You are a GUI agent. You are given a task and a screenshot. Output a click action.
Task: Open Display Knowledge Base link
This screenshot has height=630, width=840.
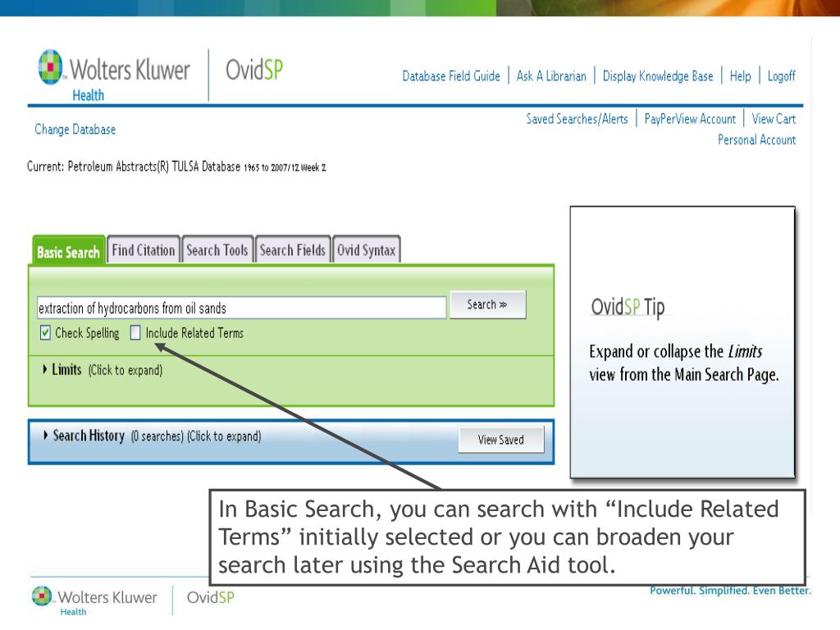click(658, 76)
